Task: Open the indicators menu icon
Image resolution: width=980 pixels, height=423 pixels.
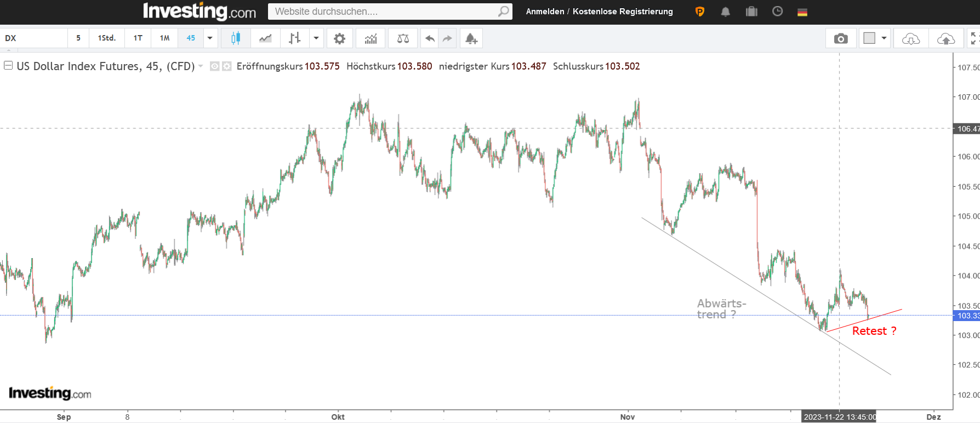Action: [x=371, y=38]
